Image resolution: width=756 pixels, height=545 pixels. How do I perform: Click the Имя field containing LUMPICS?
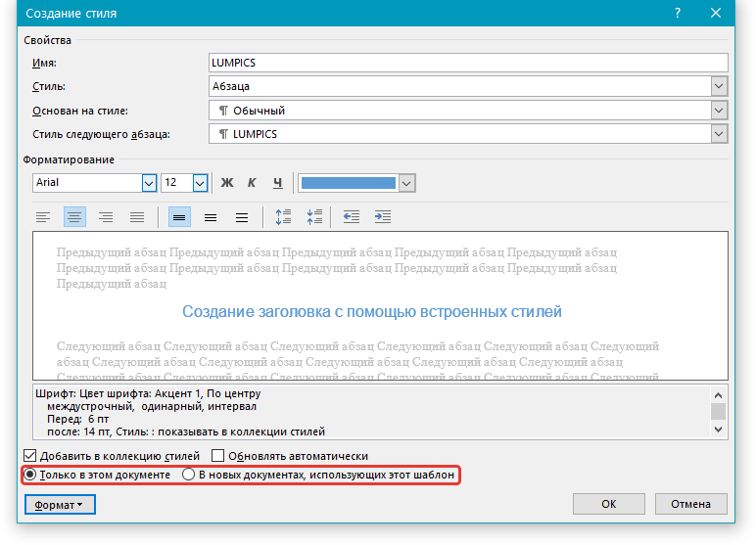click(468, 63)
